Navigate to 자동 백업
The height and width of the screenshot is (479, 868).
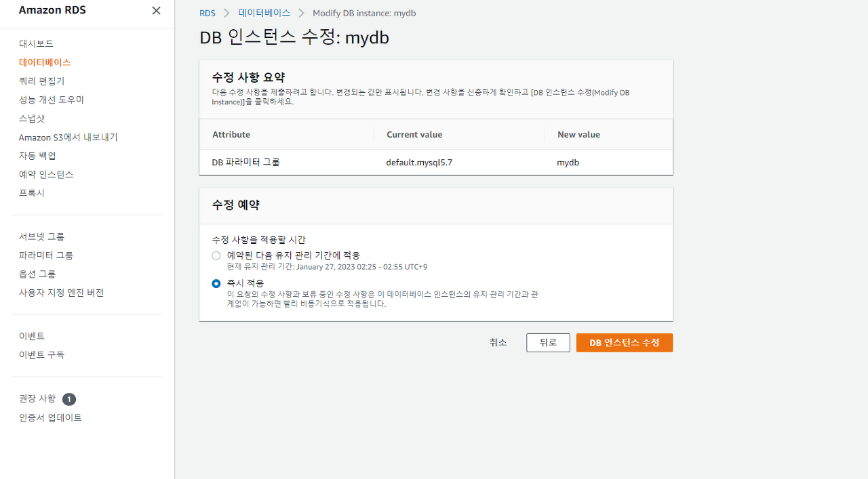(x=37, y=155)
